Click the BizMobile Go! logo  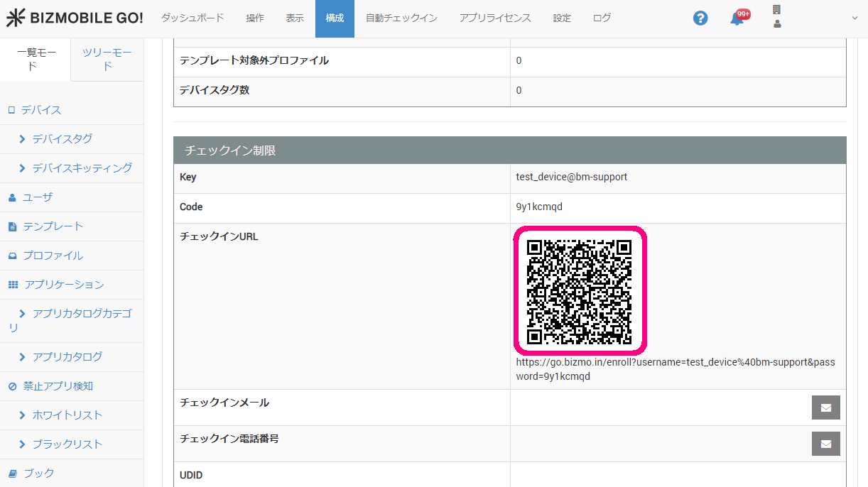coord(75,18)
